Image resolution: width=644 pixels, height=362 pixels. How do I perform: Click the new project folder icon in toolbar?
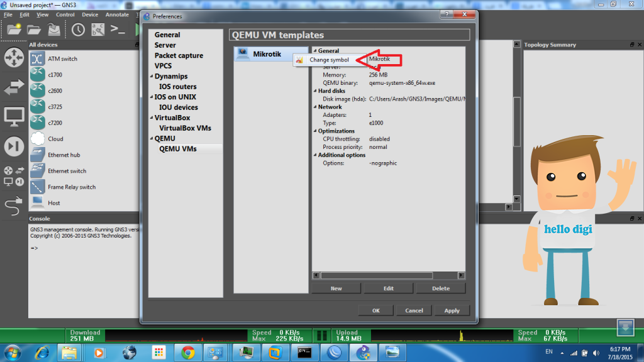[14, 30]
